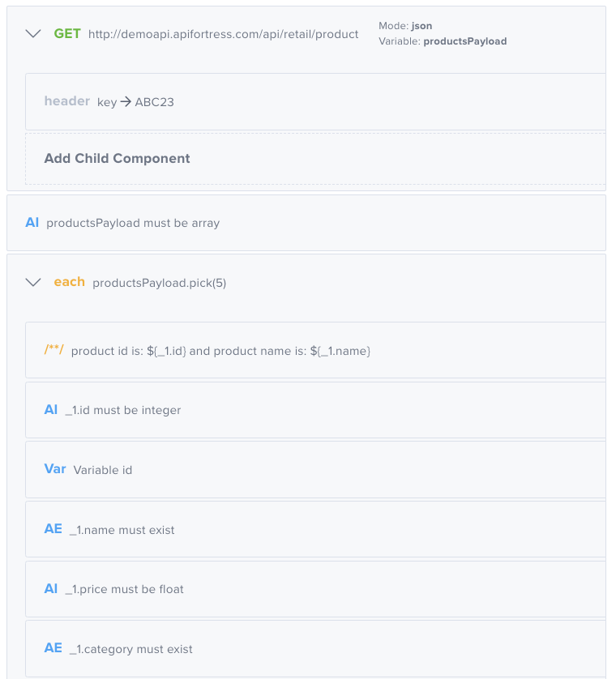Click the AI badge on productsPayload array assertion
The height and width of the screenshot is (679, 616).
point(32,222)
